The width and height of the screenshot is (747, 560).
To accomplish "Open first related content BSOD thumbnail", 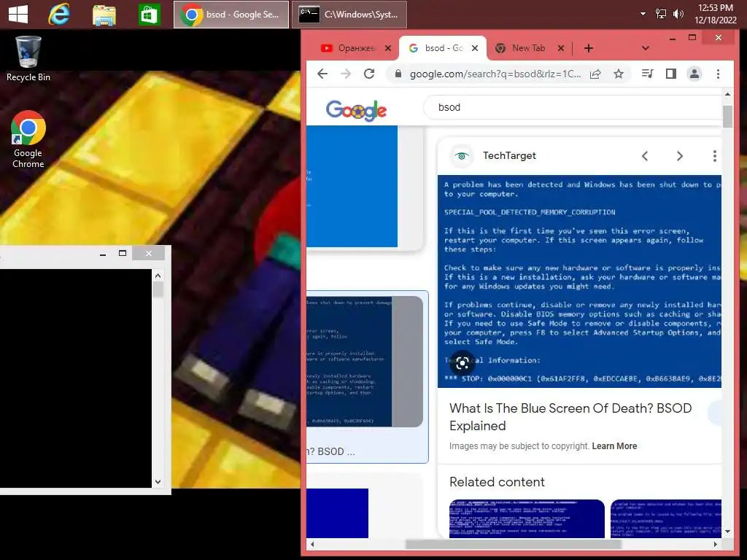I will pyautogui.click(x=527, y=518).
